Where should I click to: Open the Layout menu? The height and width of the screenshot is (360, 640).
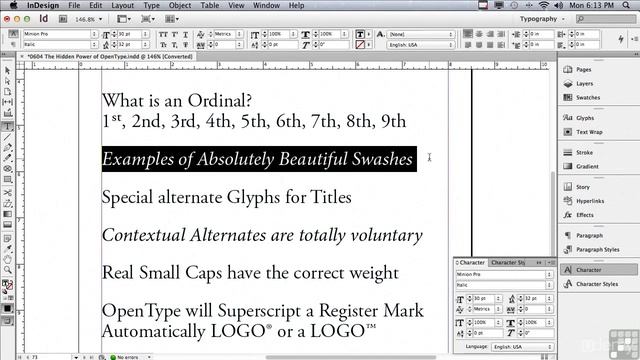[122, 5]
